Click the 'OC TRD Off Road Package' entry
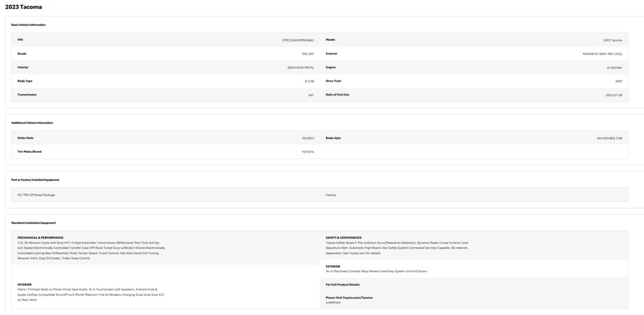This screenshot has width=644, height=315. coord(36,195)
